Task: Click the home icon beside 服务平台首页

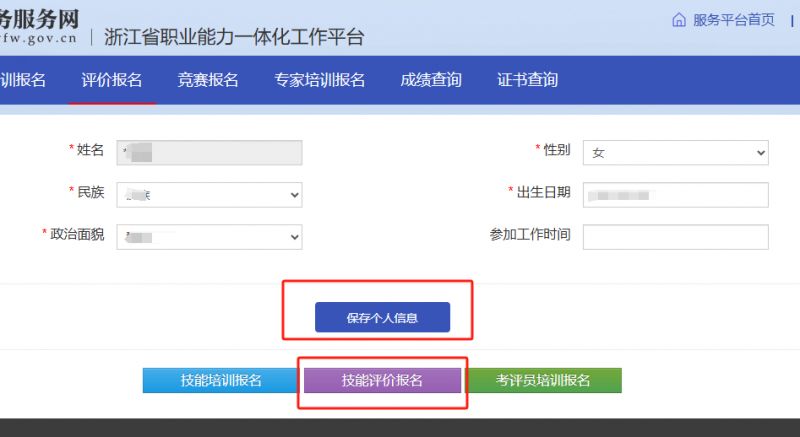Action: 679,20
